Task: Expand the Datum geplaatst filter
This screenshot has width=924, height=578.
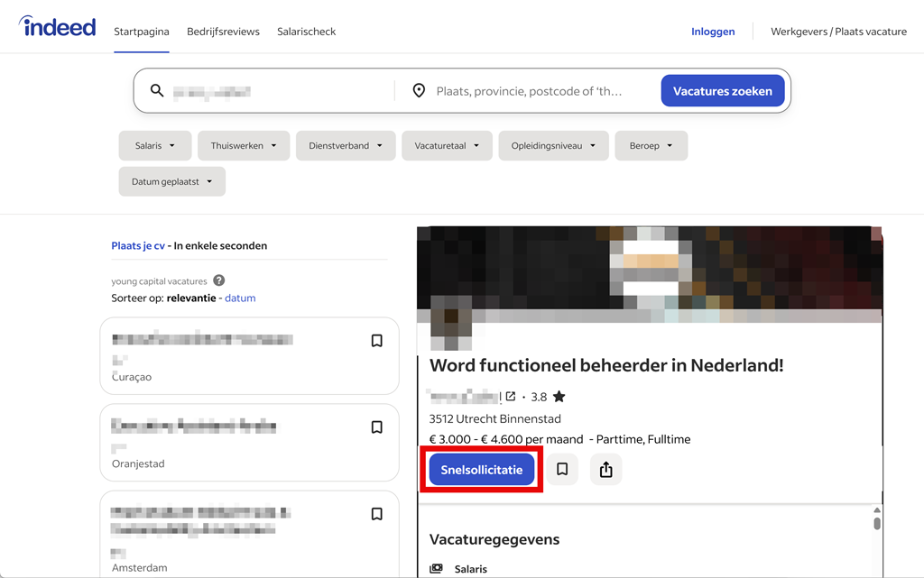Action: 171,181
